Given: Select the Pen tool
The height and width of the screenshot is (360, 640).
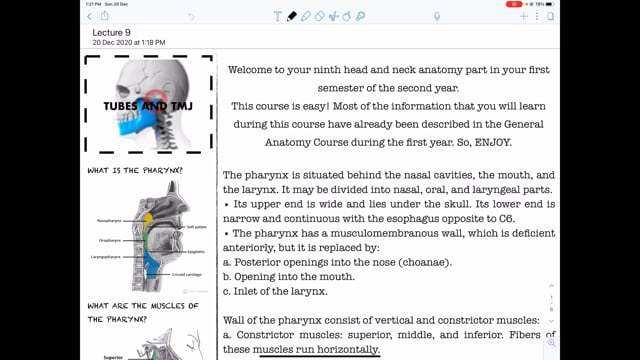Looking at the screenshot, I should click(x=291, y=16).
